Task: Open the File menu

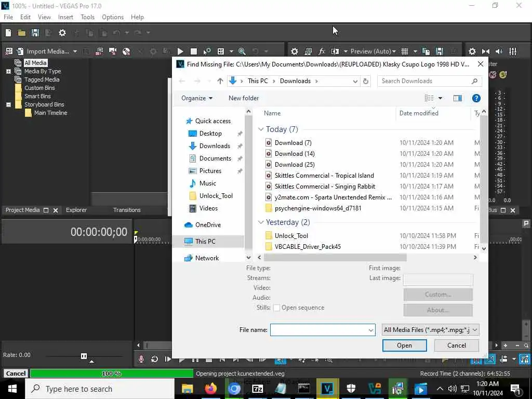Action: pyautogui.click(x=8, y=17)
